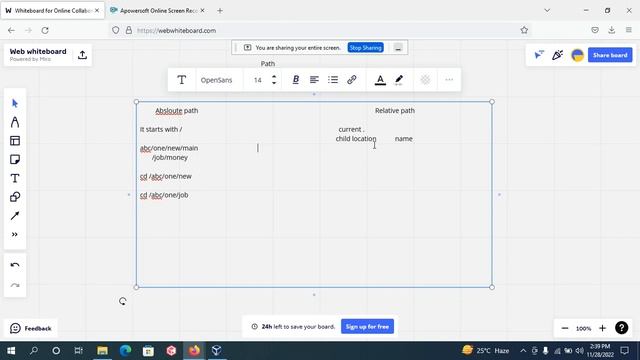Open text alignment options
This screenshot has height=360, width=640.
pos(314,80)
